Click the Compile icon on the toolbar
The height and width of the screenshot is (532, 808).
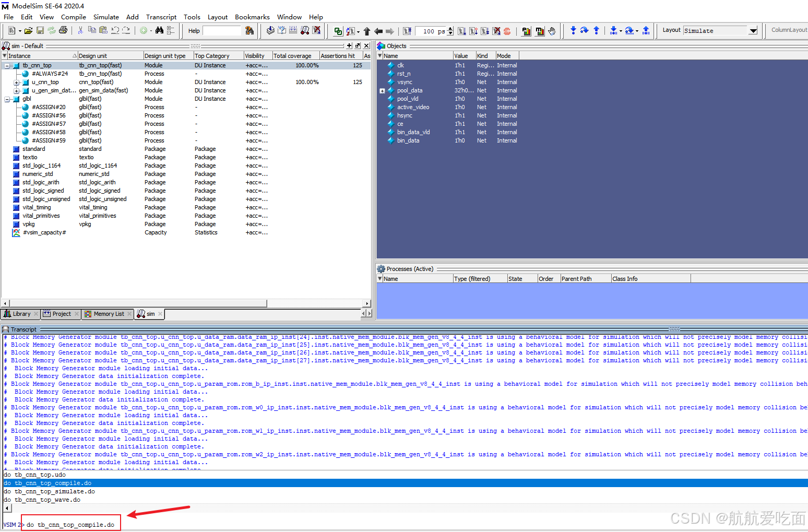tap(271, 31)
